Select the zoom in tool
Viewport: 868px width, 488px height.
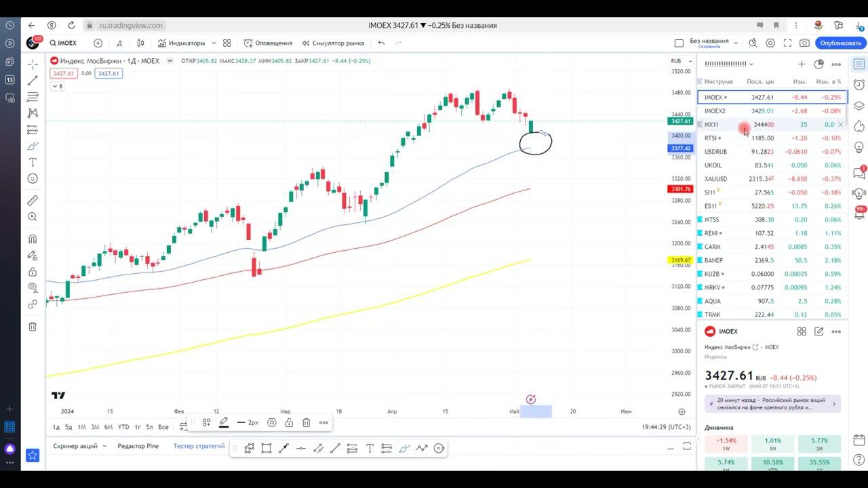33,217
